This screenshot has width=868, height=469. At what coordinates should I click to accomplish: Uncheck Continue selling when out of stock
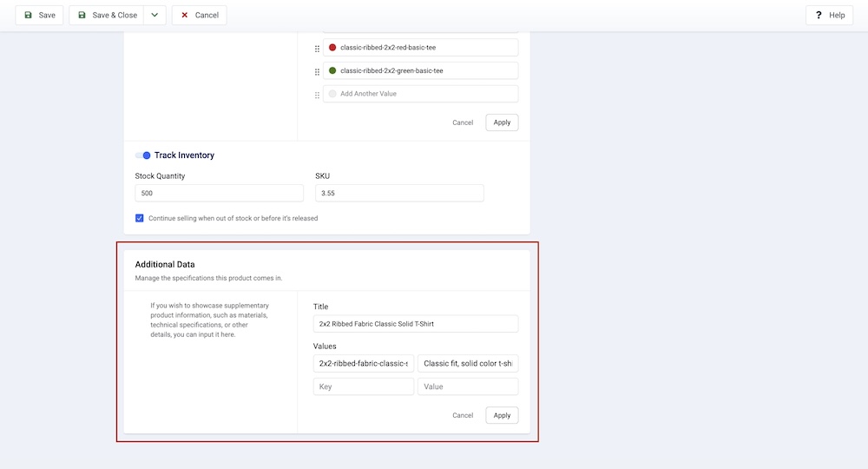click(140, 218)
